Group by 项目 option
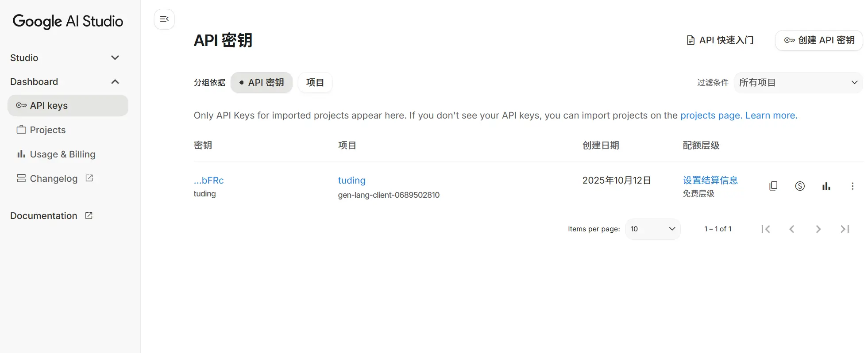This screenshot has height=353, width=868. tap(315, 83)
